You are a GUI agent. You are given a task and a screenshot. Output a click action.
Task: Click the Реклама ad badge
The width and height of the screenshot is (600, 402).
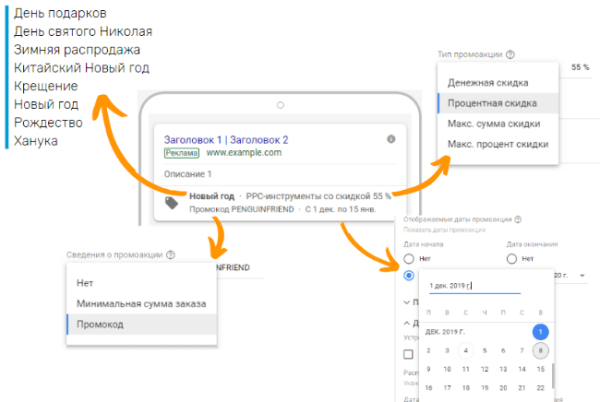(x=180, y=153)
